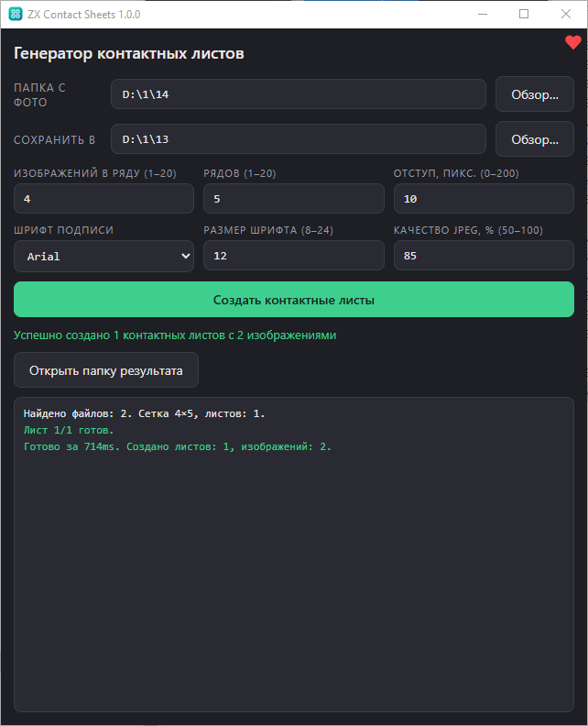588x726 pixels.
Task: Click the JPEG quality field
Action: (484, 256)
